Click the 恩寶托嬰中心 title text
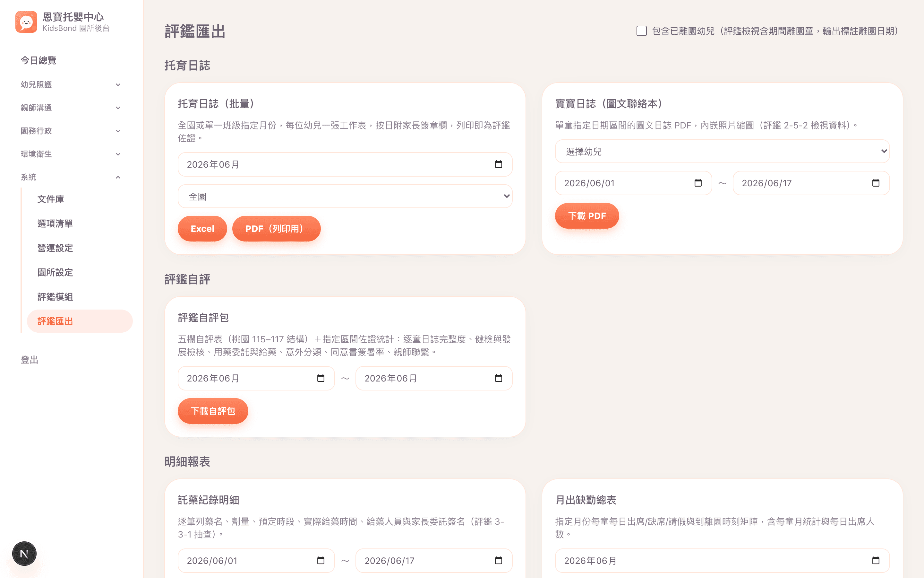This screenshot has width=924, height=578. tap(73, 17)
